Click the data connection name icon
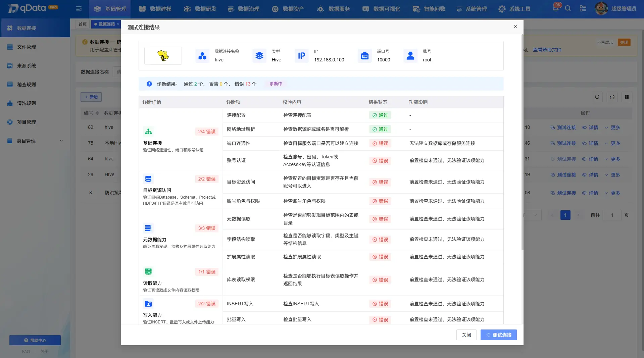Screen dimensions: 644x358 [x=202, y=56]
